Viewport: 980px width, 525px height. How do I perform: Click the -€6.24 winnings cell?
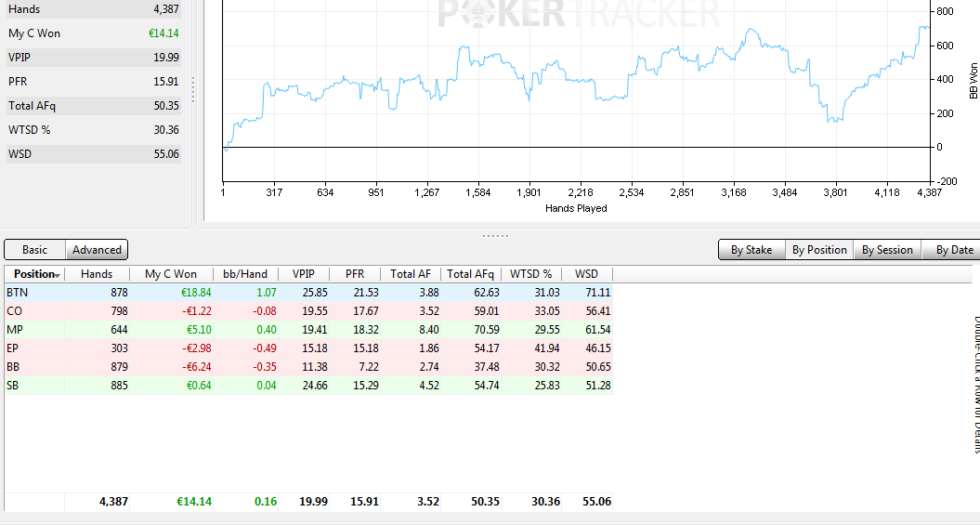196,367
